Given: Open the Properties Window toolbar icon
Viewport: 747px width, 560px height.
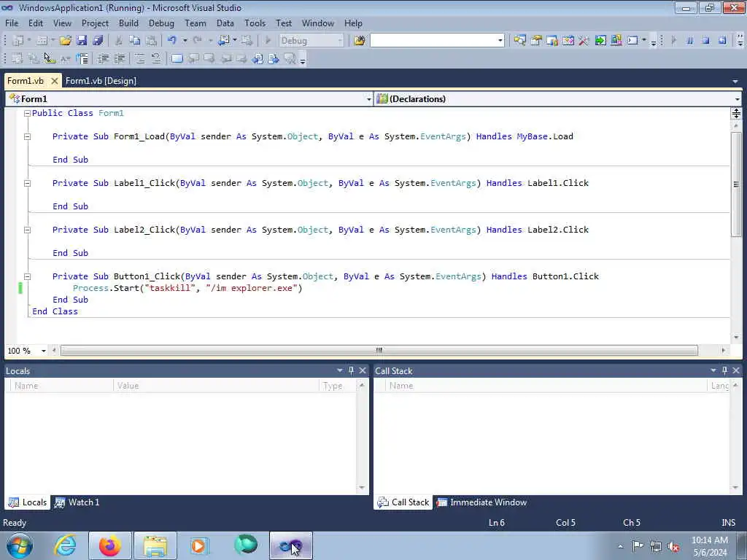Looking at the screenshot, I should [536, 41].
